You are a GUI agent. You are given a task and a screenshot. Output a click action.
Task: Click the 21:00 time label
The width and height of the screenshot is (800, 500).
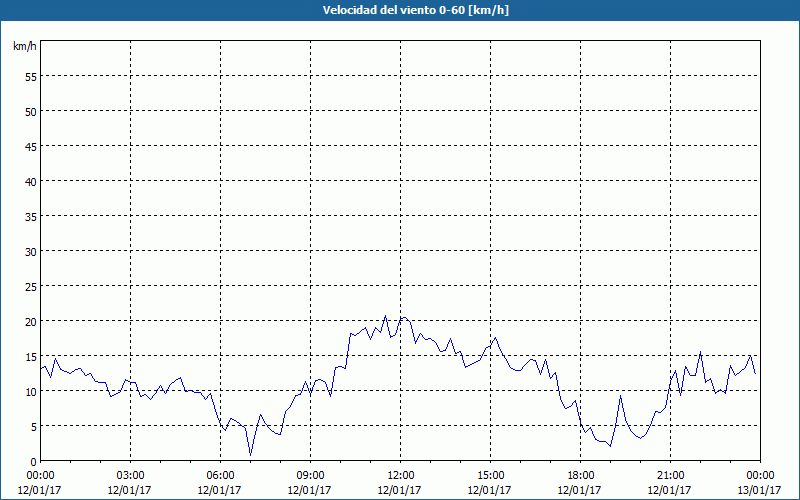(x=670, y=476)
